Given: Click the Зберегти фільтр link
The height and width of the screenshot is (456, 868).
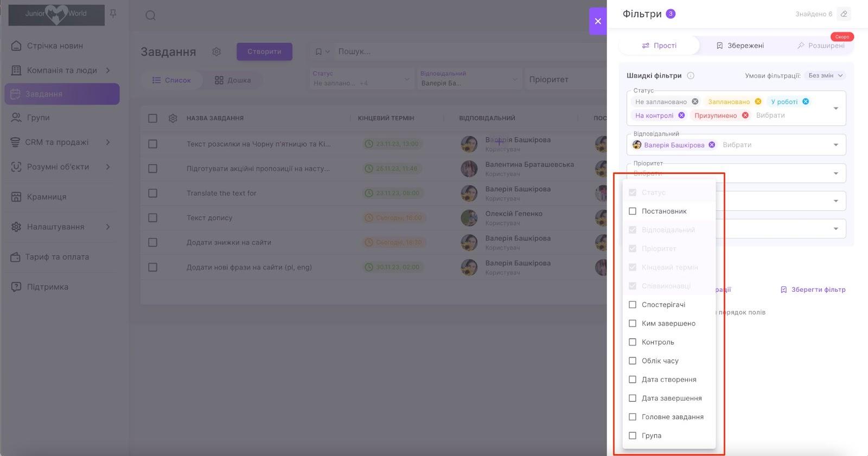Looking at the screenshot, I should tap(813, 290).
